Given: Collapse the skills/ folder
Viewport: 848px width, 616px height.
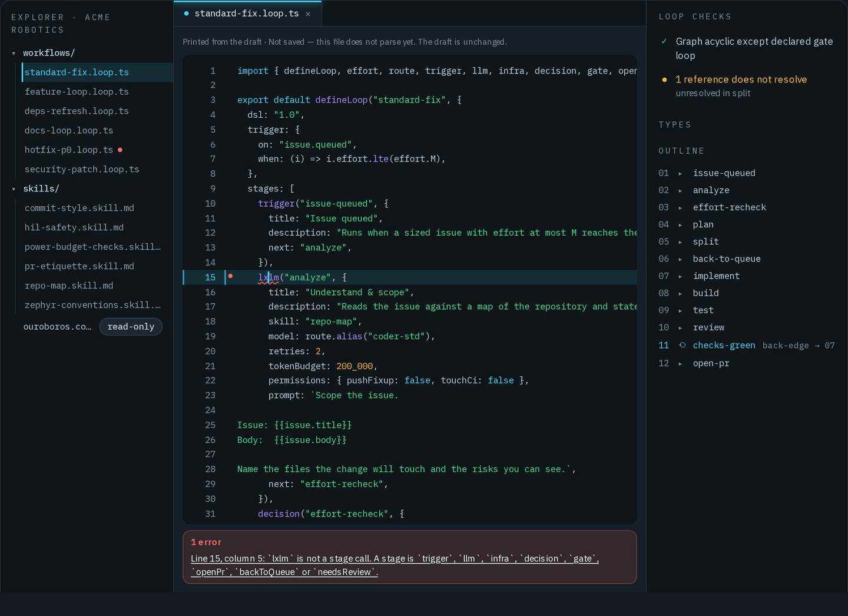Looking at the screenshot, I should [x=14, y=189].
